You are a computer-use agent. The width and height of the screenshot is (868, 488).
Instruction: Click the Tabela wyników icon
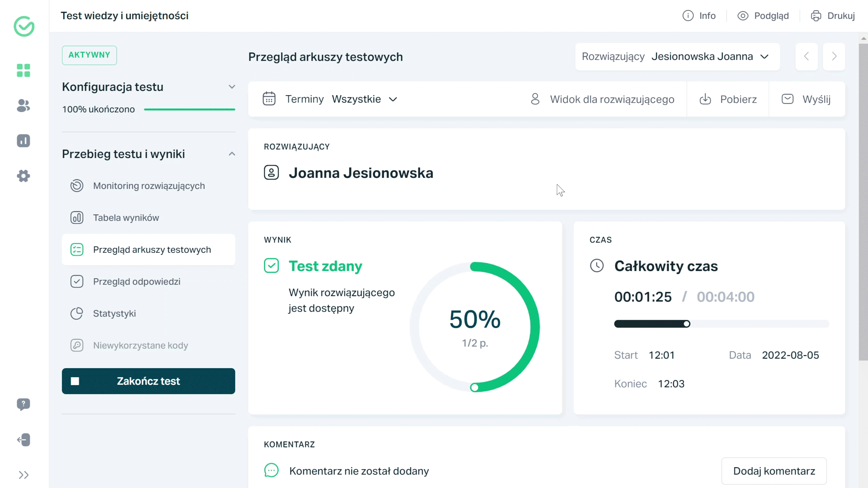pyautogui.click(x=76, y=217)
